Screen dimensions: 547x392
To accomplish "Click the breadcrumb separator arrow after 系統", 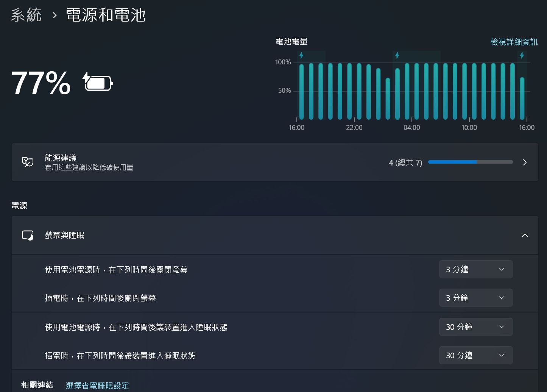I will click(55, 15).
